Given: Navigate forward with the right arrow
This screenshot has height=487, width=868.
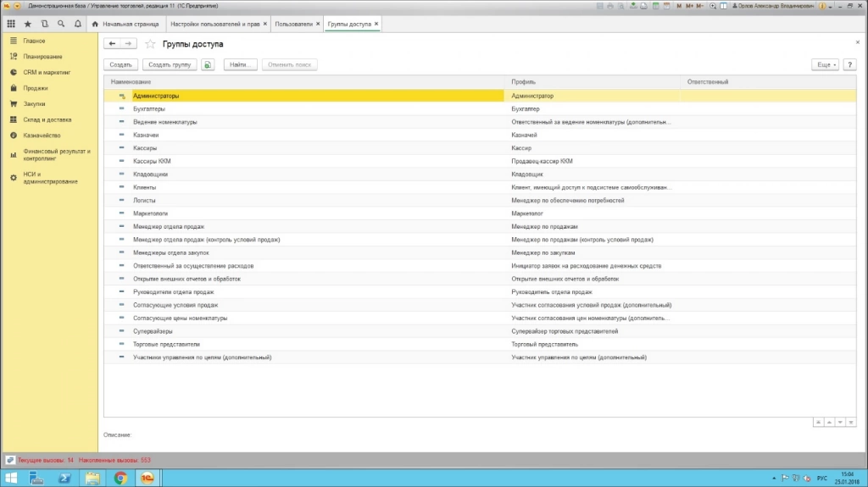Looking at the screenshot, I should (x=129, y=44).
